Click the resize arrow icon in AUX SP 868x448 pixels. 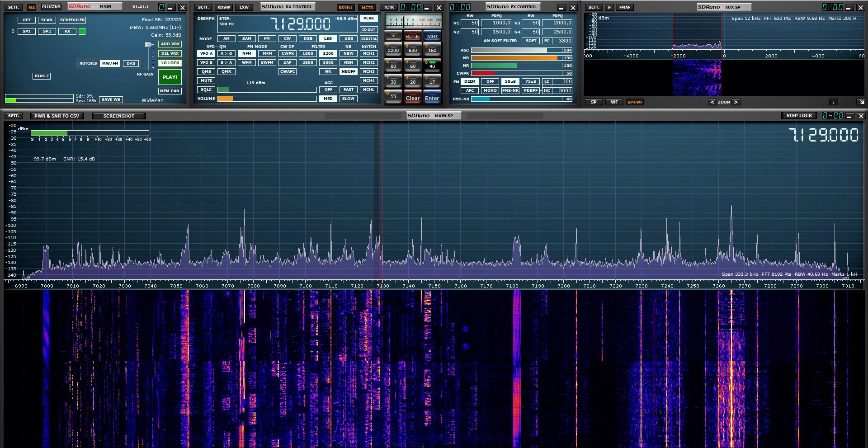pyautogui.click(x=861, y=102)
